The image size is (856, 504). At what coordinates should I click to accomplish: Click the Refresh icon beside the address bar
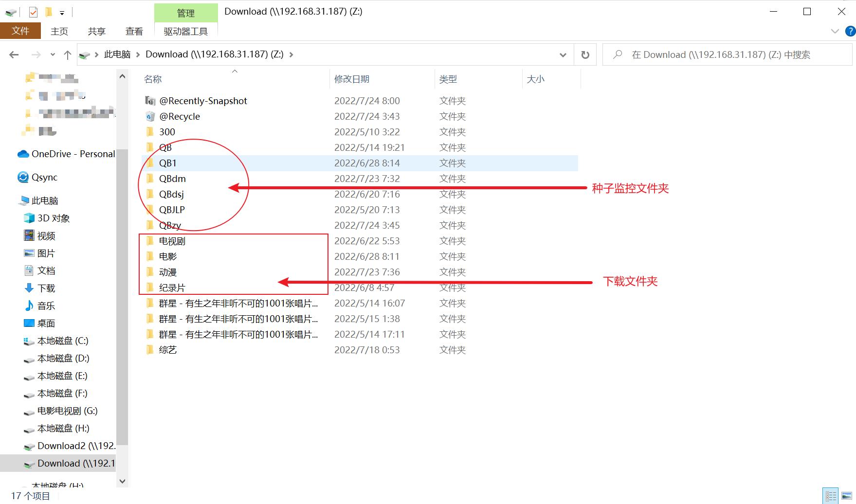[x=585, y=54]
